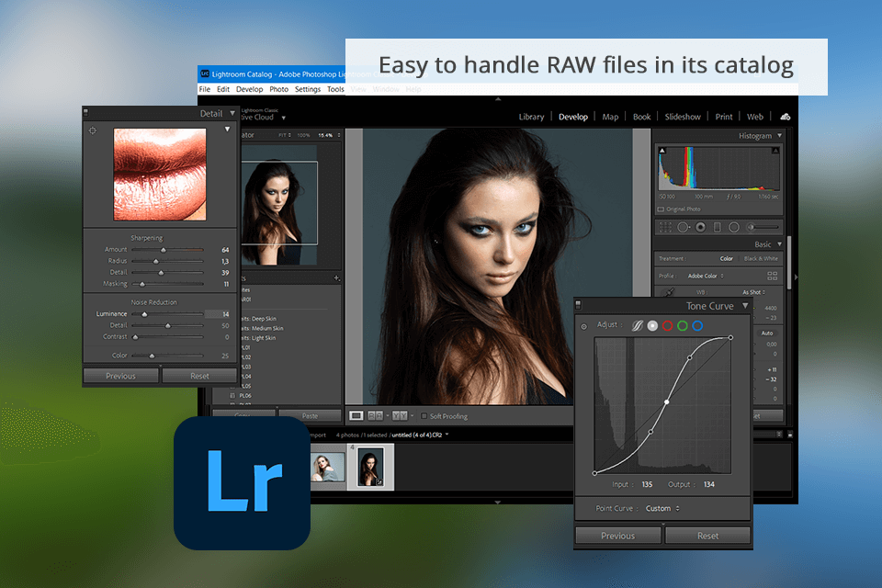This screenshot has width=882, height=588.
Task: Toggle the shadow clipping indicator in Histogram
Action: click(x=662, y=151)
